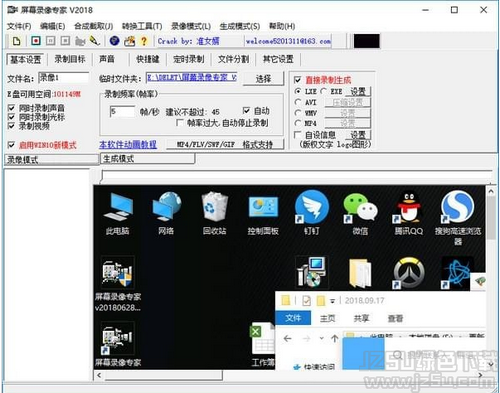500x393 pixels.
Task: Click the horizontal scrollbar of the preview
Action: 289,375
